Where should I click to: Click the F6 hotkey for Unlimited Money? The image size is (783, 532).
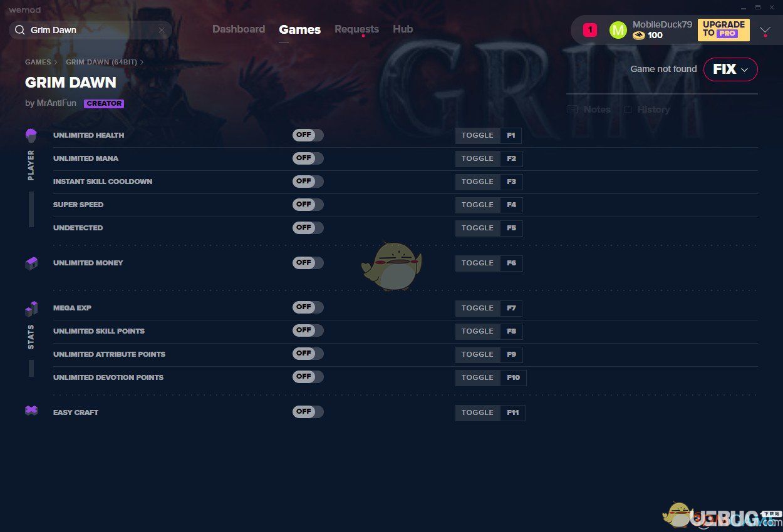pos(512,263)
